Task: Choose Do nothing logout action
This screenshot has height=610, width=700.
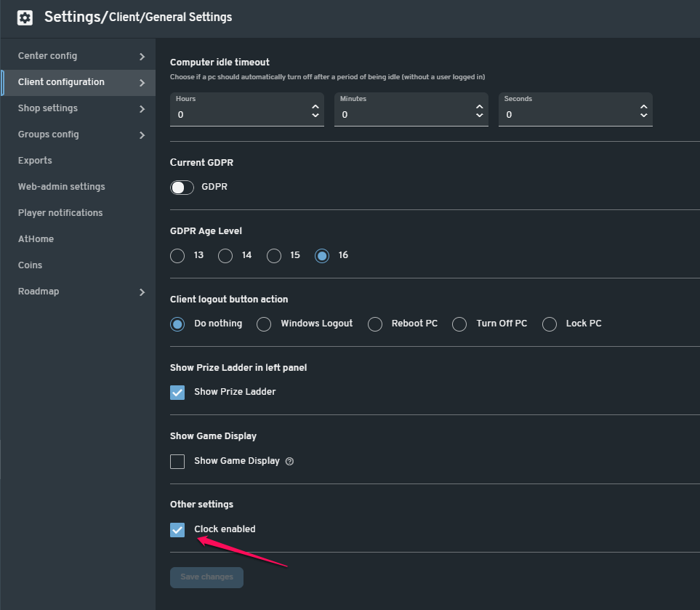Action: click(177, 324)
